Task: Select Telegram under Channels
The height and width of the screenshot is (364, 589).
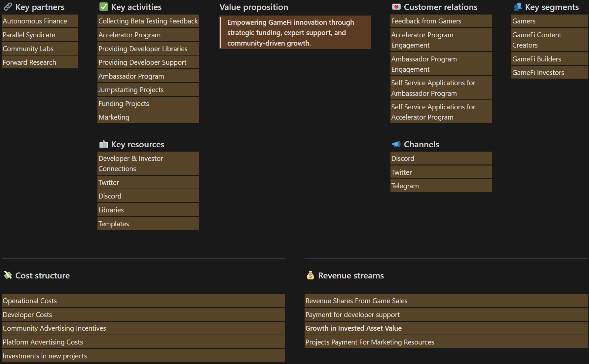Action: pyautogui.click(x=441, y=186)
